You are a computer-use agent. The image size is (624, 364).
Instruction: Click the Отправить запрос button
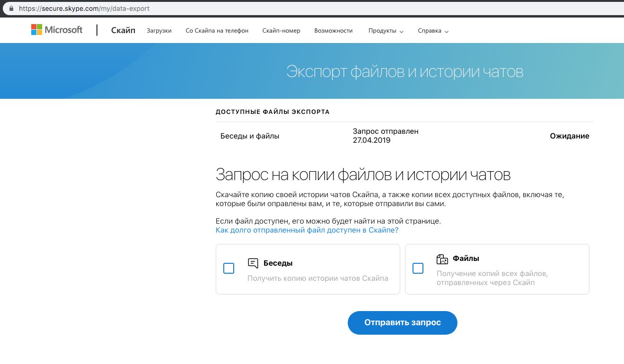(x=403, y=323)
